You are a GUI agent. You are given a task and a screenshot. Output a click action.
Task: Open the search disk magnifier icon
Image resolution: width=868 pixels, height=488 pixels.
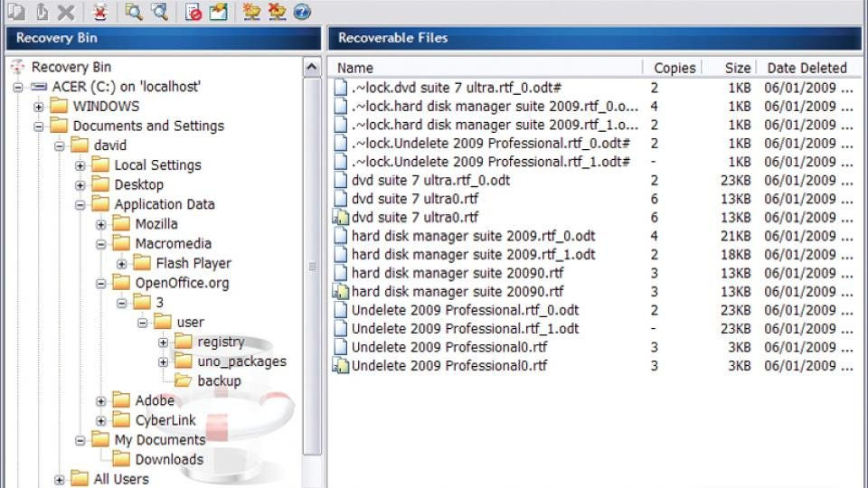pyautogui.click(x=160, y=11)
